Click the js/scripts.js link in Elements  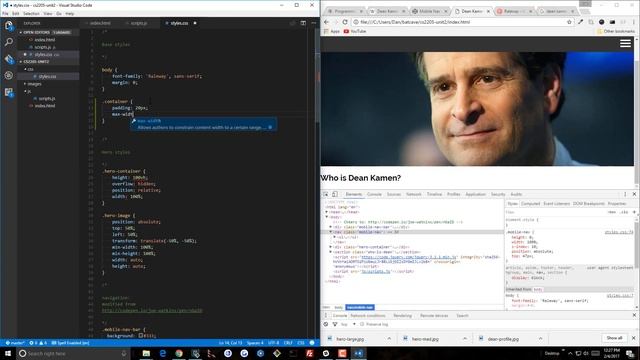click(376, 271)
